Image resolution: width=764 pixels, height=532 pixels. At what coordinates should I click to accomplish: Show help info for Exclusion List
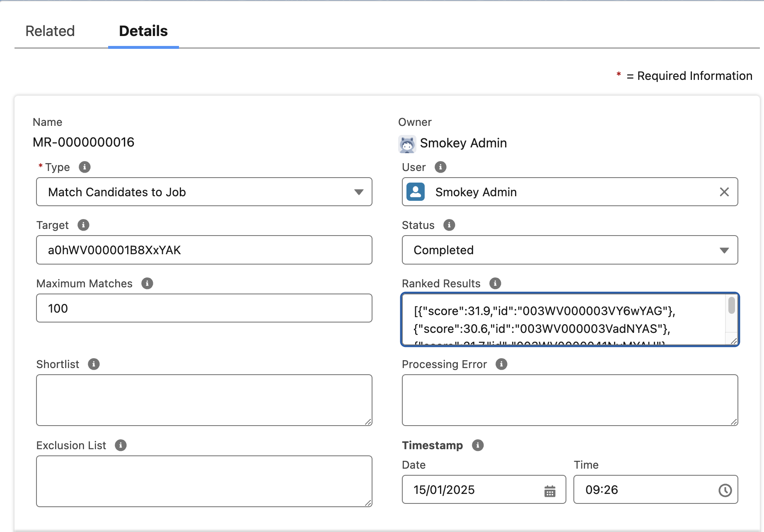click(121, 445)
